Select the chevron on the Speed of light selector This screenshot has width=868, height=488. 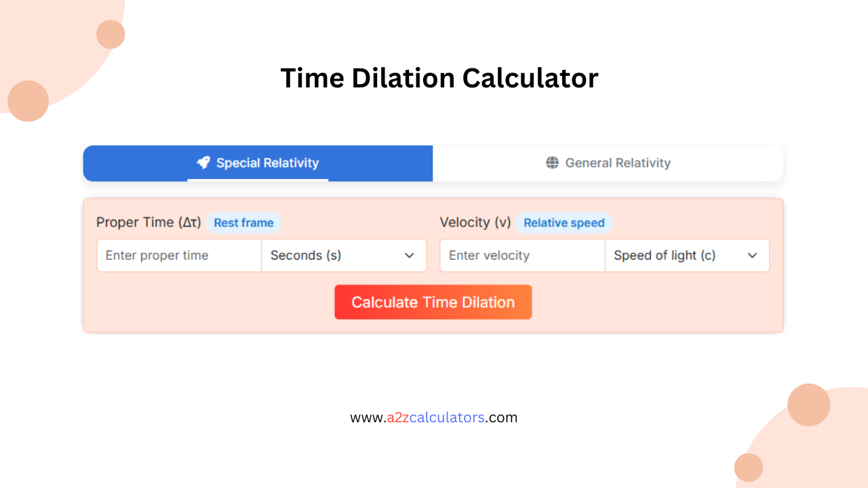click(752, 256)
